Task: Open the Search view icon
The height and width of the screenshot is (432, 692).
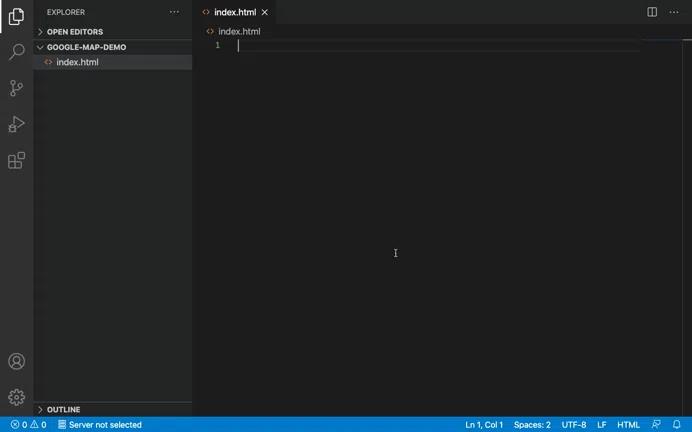Action: 16,52
